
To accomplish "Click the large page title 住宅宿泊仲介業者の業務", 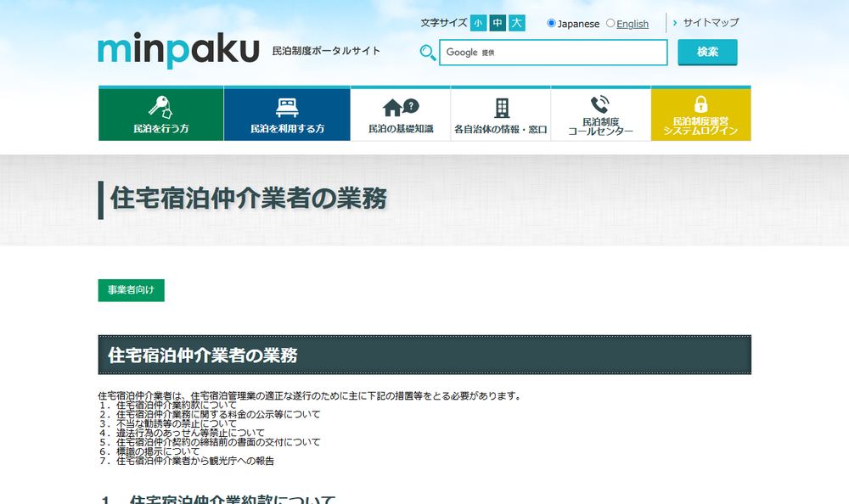I will click(249, 199).
